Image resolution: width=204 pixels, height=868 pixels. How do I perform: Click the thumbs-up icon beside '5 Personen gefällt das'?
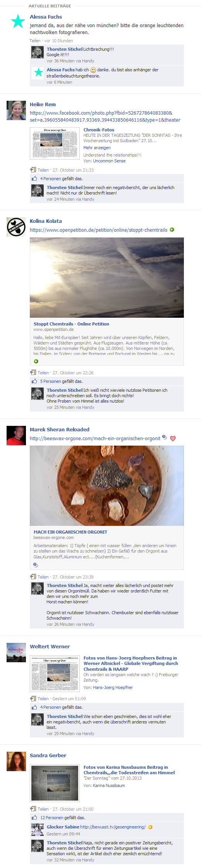(34, 381)
